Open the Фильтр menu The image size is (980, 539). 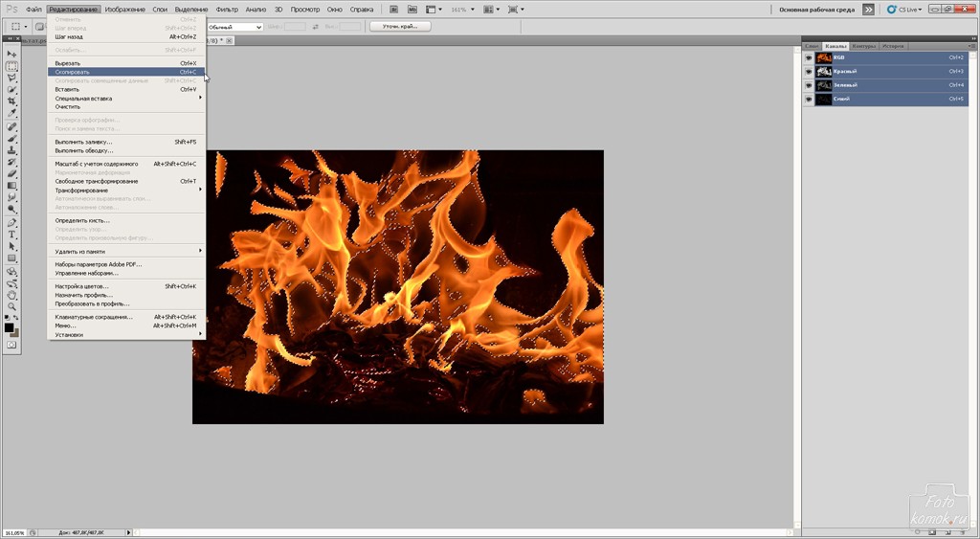tap(227, 10)
